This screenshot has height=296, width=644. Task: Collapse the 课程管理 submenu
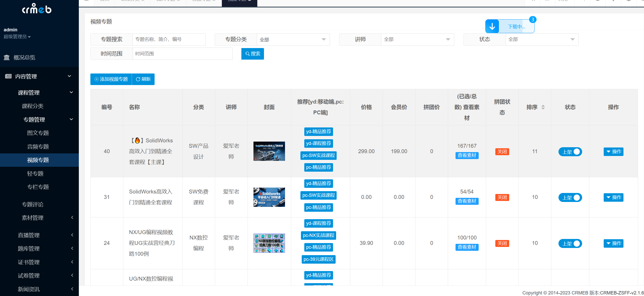click(x=71, y=92)
